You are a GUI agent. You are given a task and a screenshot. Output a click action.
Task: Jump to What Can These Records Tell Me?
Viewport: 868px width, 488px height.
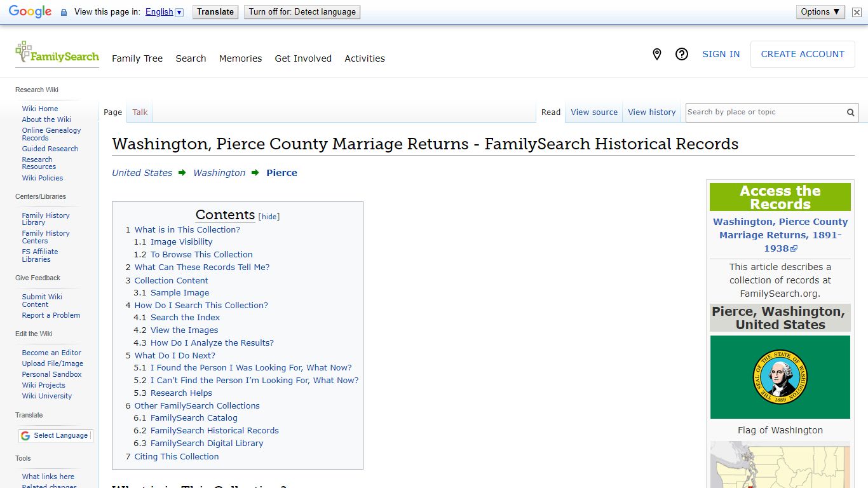coord(202,268)
